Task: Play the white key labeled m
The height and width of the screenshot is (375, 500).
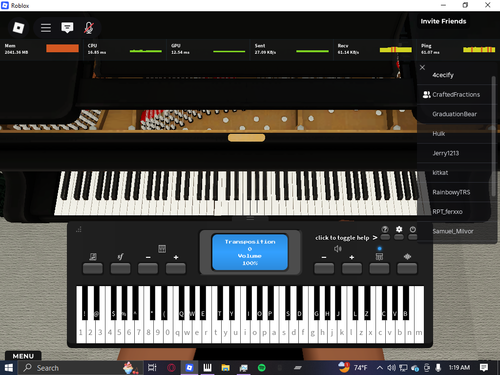Action: (419, 332)
